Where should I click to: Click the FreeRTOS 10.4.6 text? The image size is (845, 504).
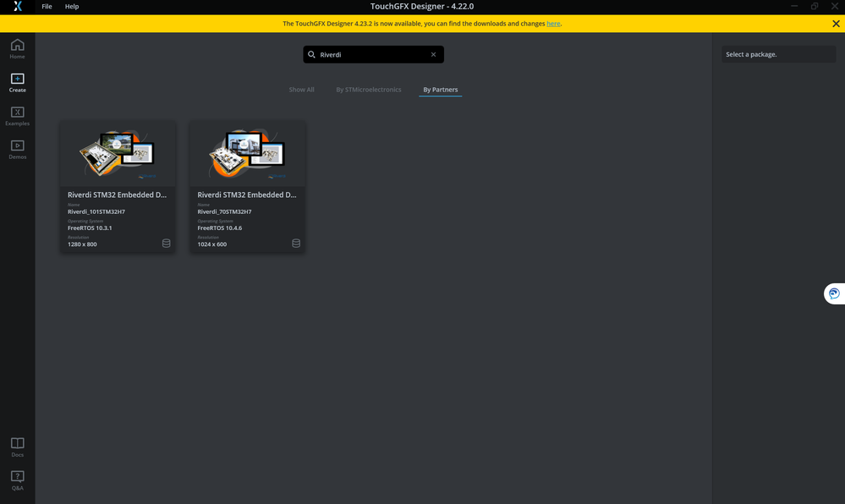[219, 228]
